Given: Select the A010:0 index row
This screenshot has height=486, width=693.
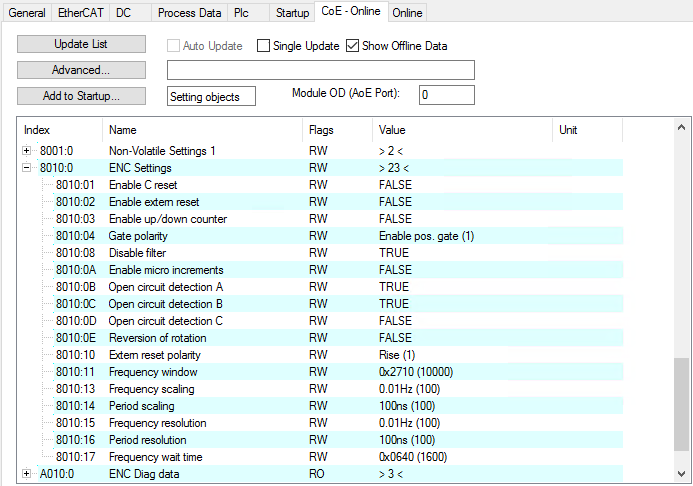Looking at the screenshot, I should click(57, 474).
